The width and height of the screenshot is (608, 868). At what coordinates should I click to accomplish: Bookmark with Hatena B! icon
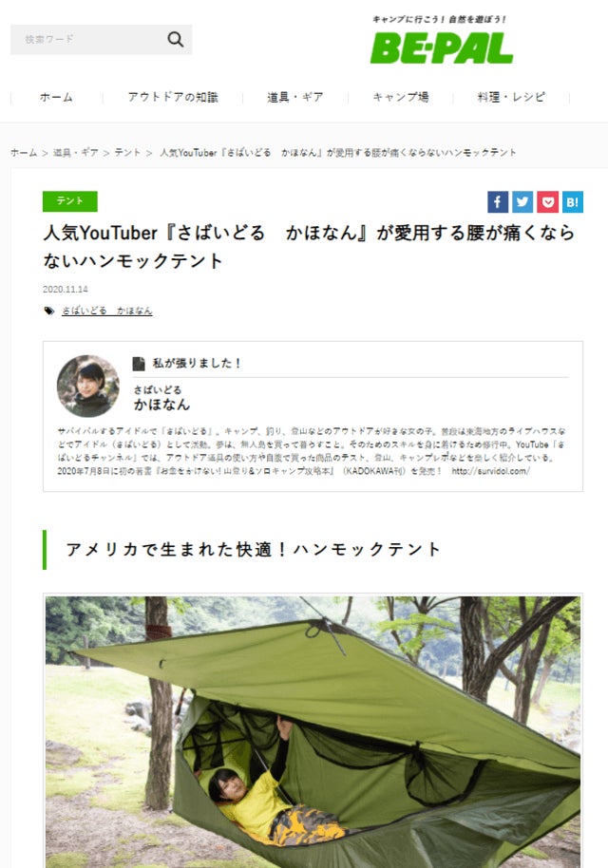(x=573, y=202)
